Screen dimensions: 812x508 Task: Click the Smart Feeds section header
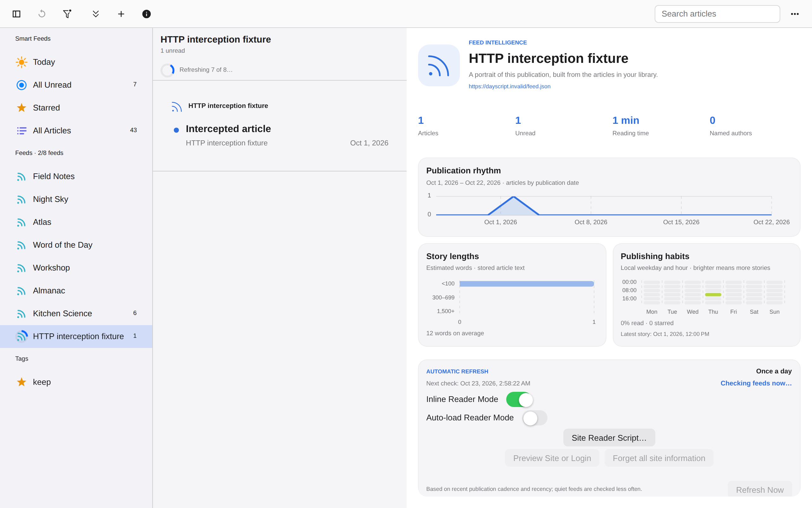(33, 39)
